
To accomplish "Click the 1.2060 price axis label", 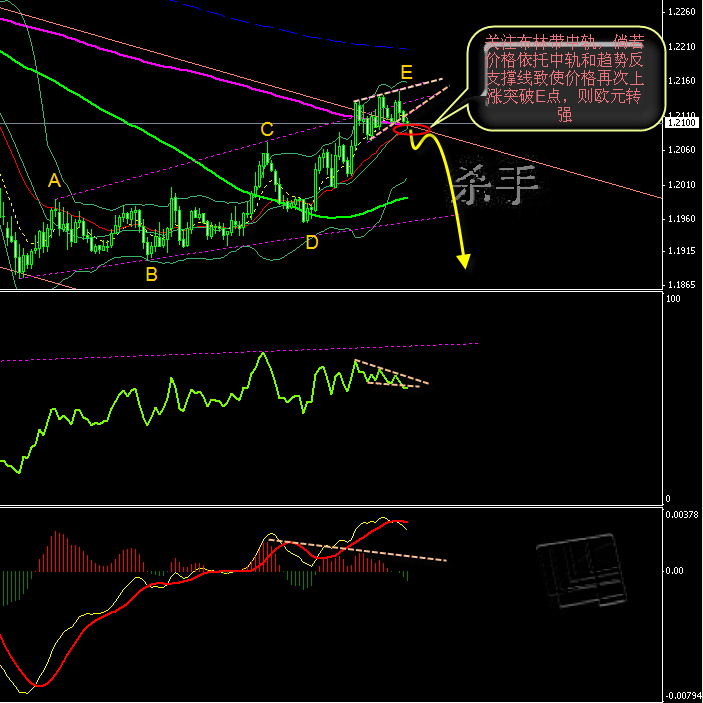I will click(x=681, y=150).
